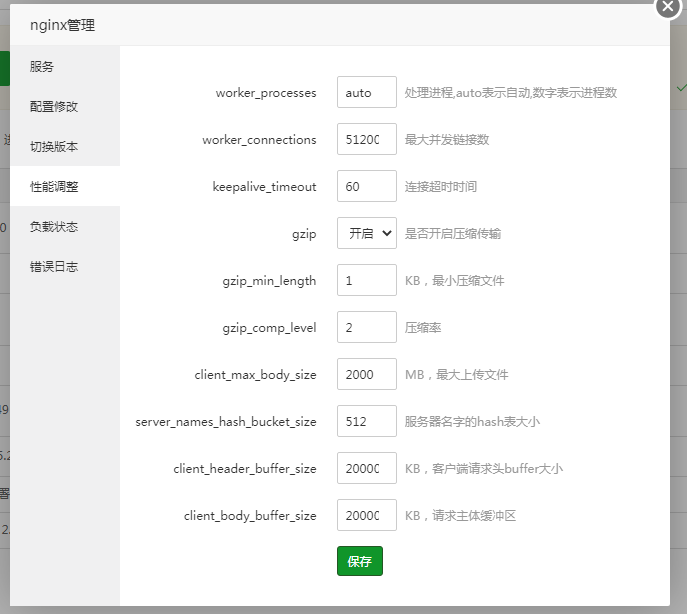Click the client_max_body_size label
The height and width of the screenshot is (614, 687).
click(255, 375)
